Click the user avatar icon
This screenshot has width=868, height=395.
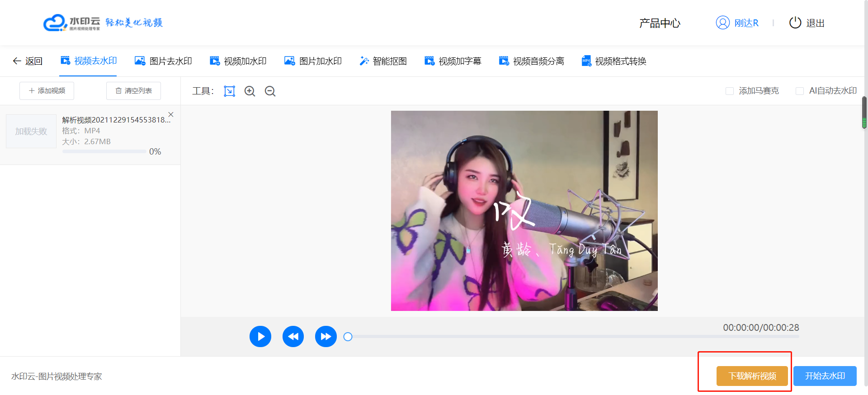point(723,23)
